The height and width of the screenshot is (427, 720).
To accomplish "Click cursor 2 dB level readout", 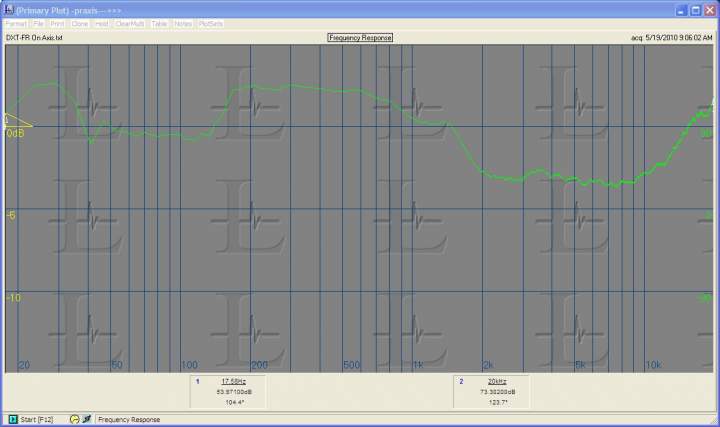I will (498, 392).
